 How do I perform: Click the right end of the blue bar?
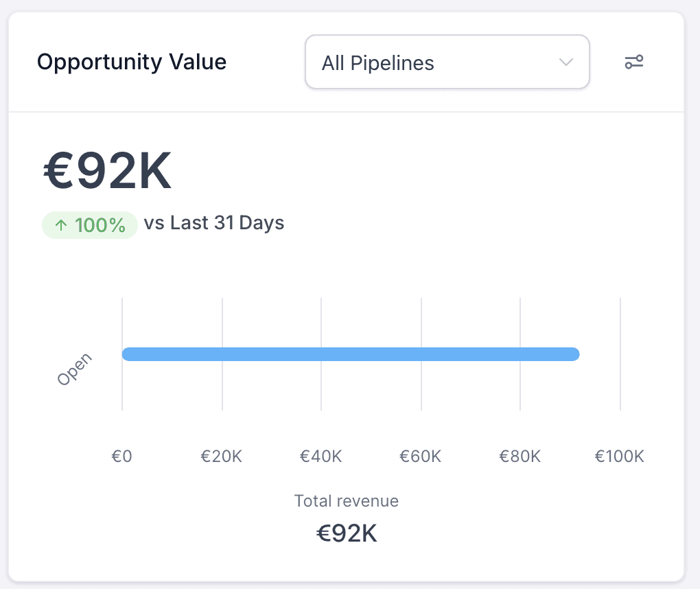tap(574, 354)
